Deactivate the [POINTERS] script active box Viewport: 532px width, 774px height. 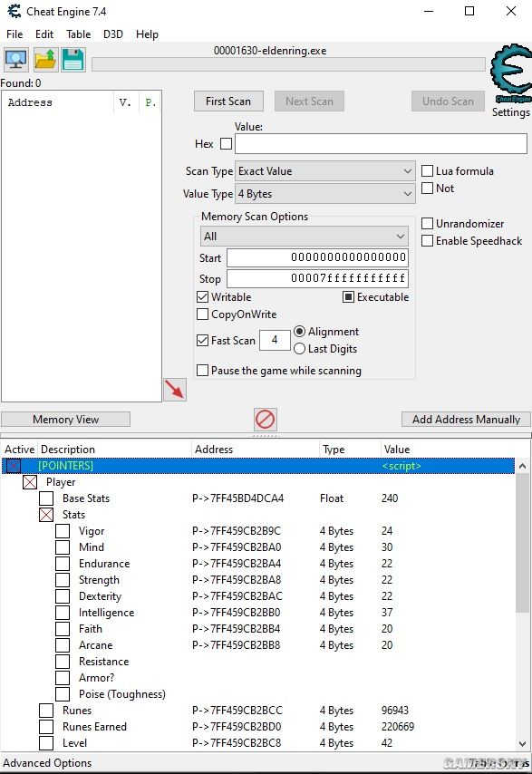(x=14, y=466)
